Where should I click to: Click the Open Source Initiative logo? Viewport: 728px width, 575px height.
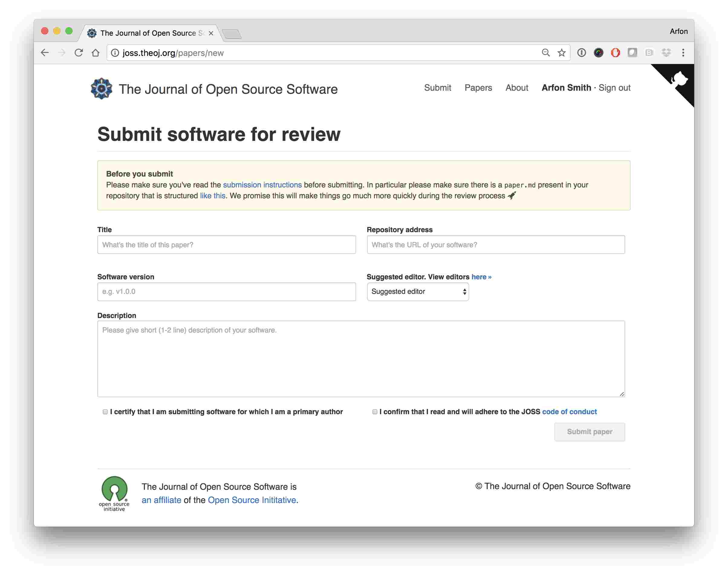114,494
